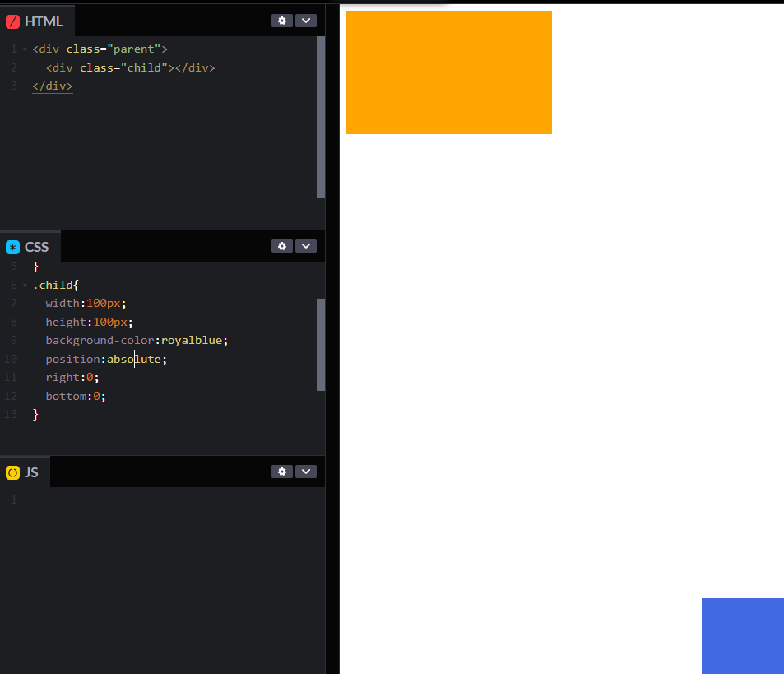Click the HTML editor vertical scrollbar
784x674 pixels.
point(321,117)
